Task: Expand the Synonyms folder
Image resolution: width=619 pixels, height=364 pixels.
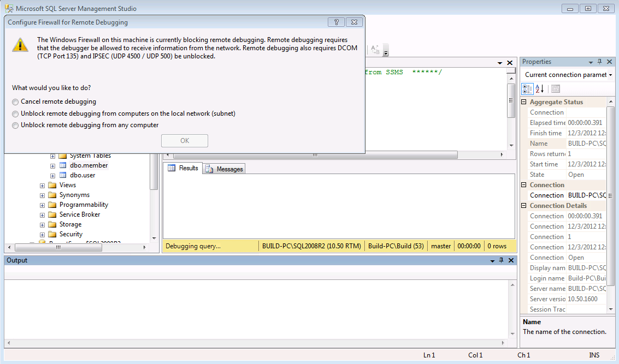Action: click(42, 195)
